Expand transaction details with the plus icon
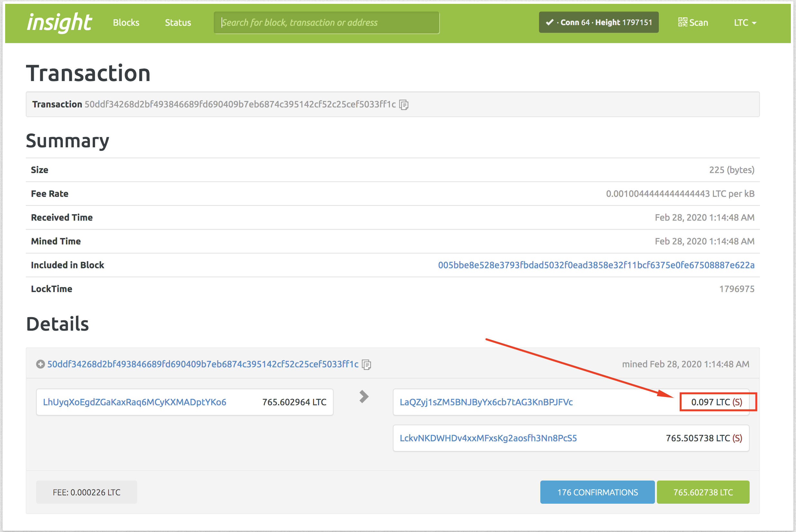The image size is (796, 532). pyautogui.click(x=40, y=364)
